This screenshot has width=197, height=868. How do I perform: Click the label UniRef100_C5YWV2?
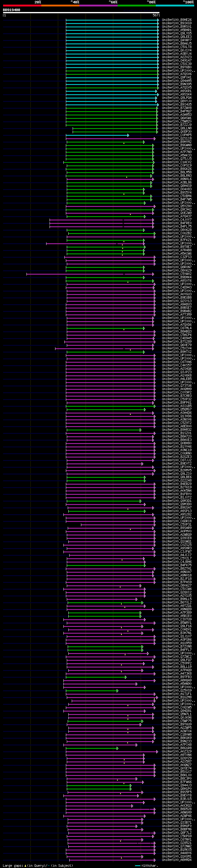click(177, 274)
